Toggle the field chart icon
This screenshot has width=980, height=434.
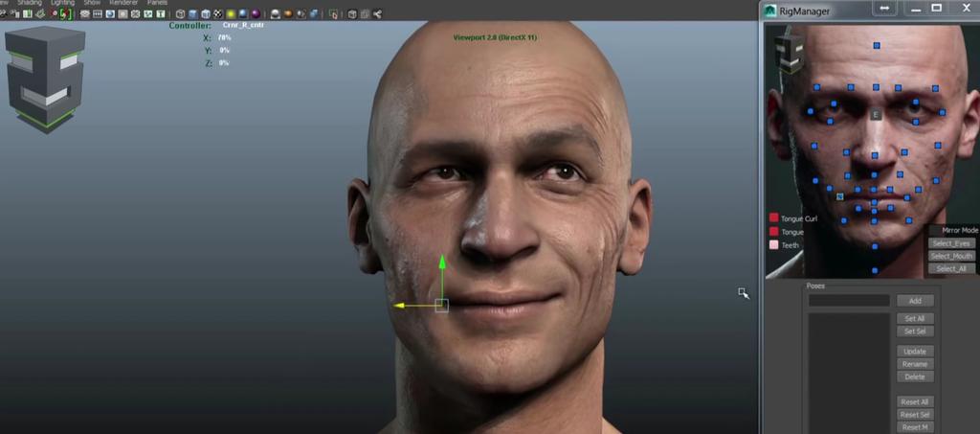135,13
